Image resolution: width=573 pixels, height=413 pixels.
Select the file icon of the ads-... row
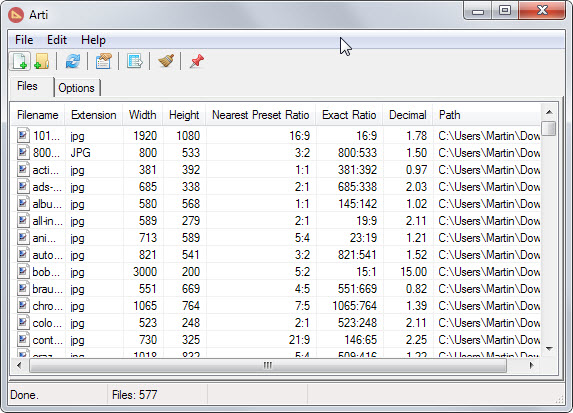click(23, 186)
